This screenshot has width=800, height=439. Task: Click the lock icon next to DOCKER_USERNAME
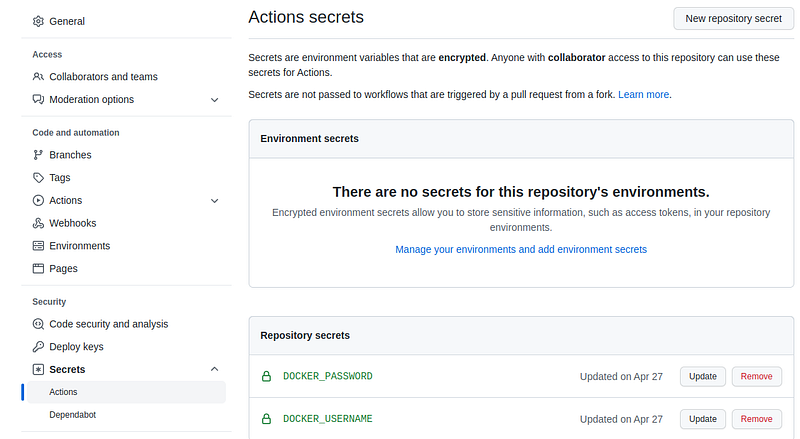coord(267,419)
